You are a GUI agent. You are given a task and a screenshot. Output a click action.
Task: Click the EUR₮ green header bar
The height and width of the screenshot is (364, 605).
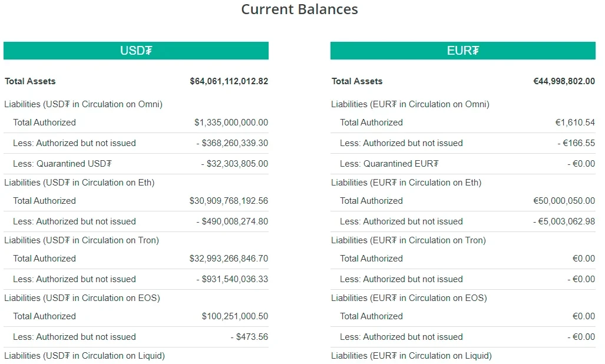click(x=462, y=51)
